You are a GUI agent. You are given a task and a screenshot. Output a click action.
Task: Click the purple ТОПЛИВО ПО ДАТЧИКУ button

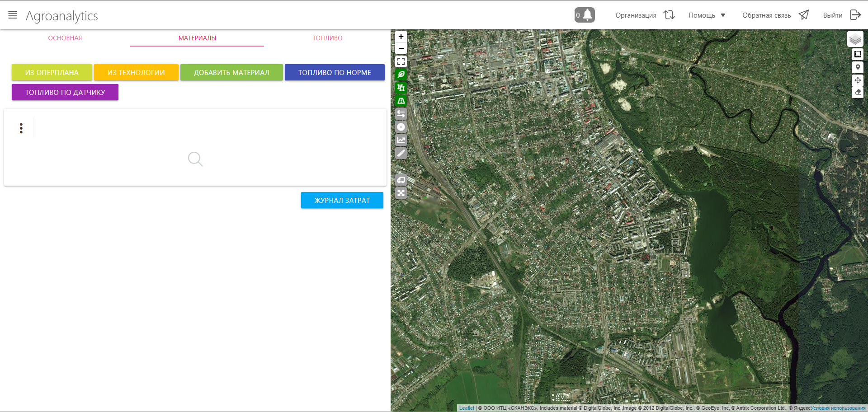[x=65, y=92]
